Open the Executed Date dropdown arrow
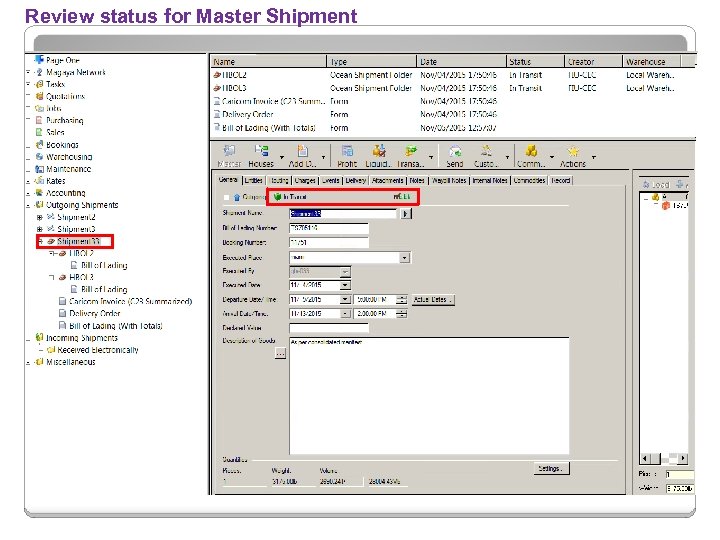This screenshot has height=540, width=720. click(x=345, y=285)
